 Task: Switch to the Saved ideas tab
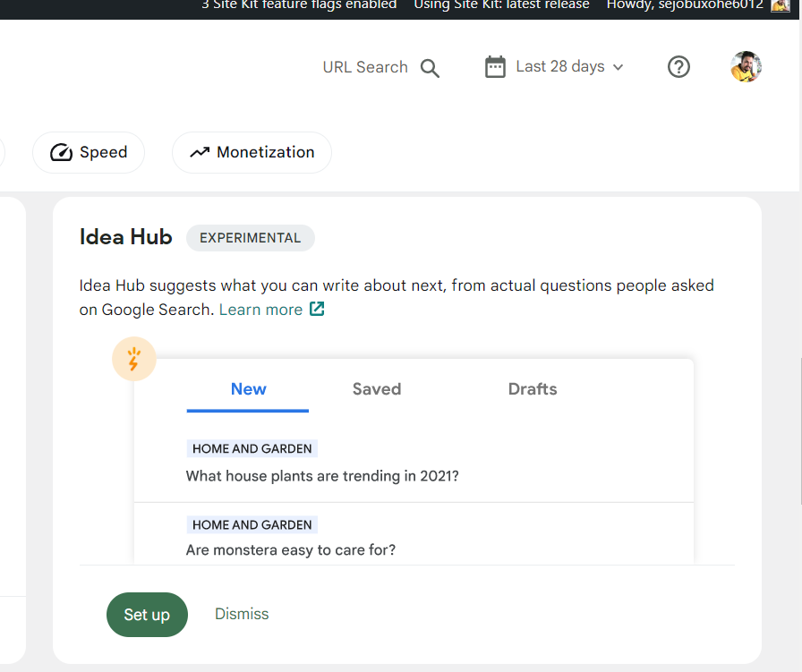tap(377, 389)
